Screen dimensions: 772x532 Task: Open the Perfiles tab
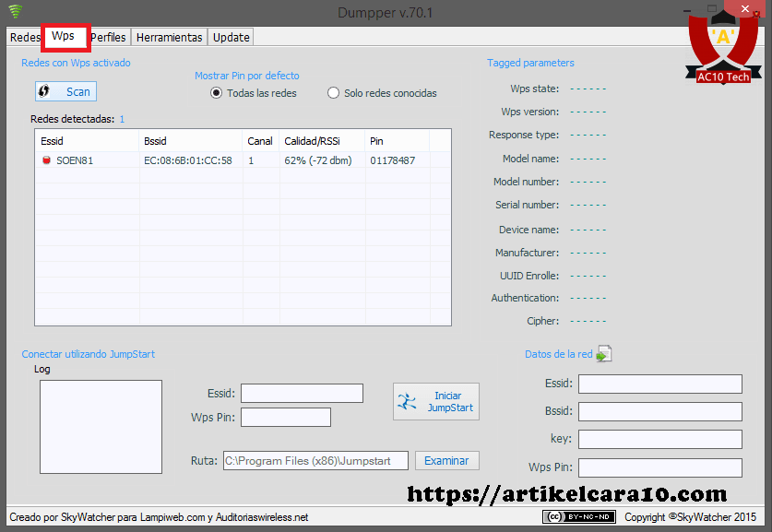pos(109,37)
